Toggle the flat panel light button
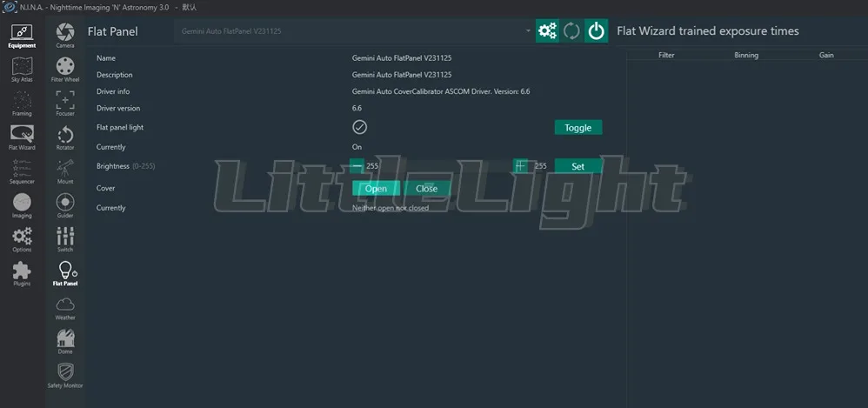 pos(578,128)
